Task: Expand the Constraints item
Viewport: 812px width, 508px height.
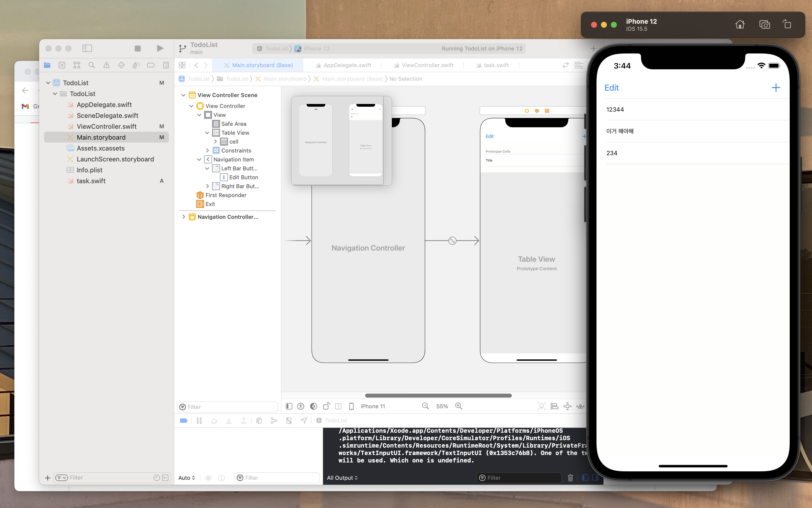Action: click(207, 150)
